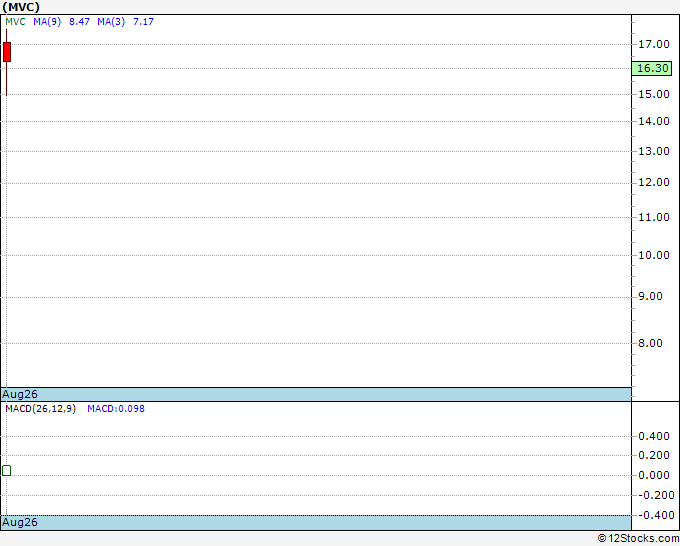Click the Aug26 date under price chart
Viewport: 680px width, 546px height.
[20, 394]
